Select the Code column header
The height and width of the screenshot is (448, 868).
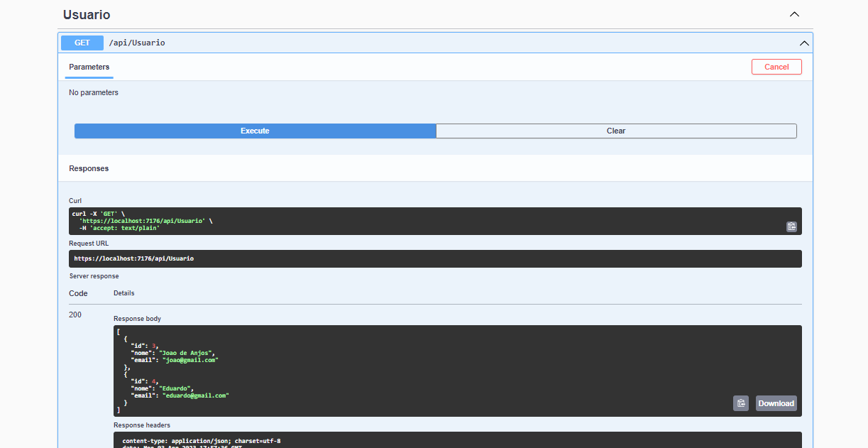tap(78, 293)
